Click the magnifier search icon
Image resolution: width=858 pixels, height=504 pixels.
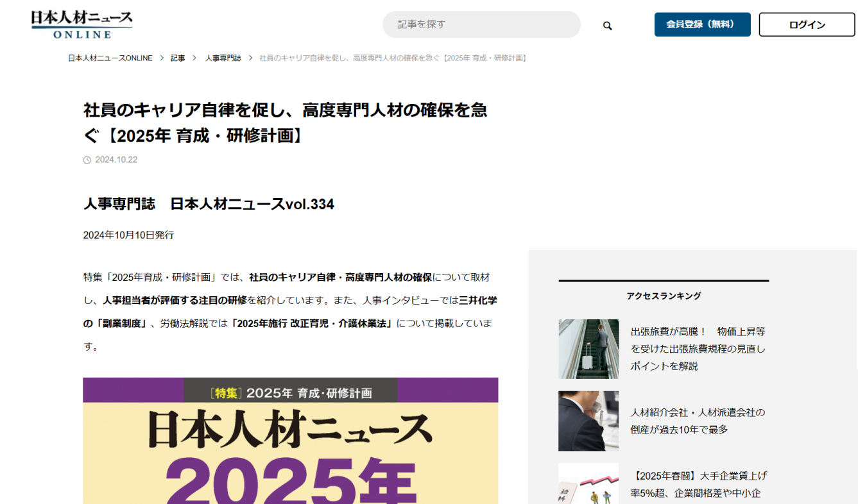607,26
